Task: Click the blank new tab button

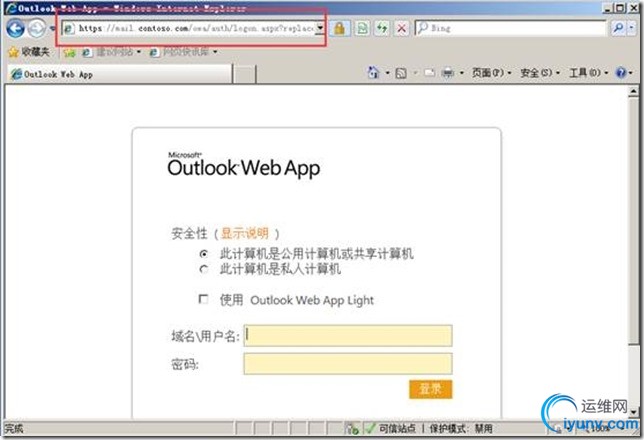Action: (244, 74)
